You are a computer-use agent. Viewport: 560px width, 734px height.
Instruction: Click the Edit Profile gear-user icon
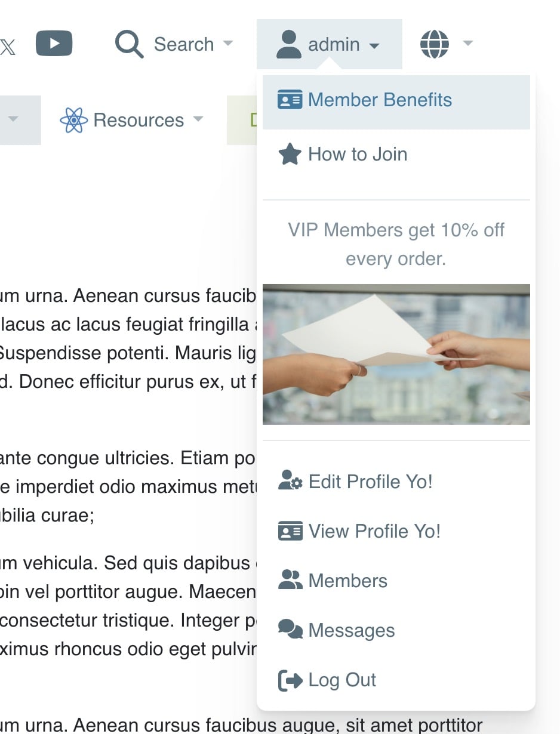[290, 481]
